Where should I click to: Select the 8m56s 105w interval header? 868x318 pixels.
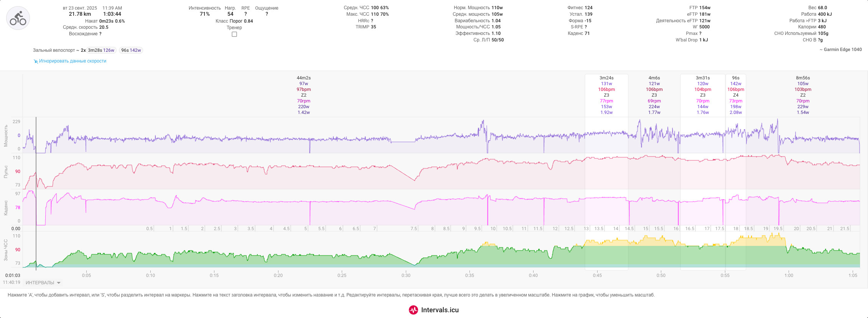(x=803, y=81)
